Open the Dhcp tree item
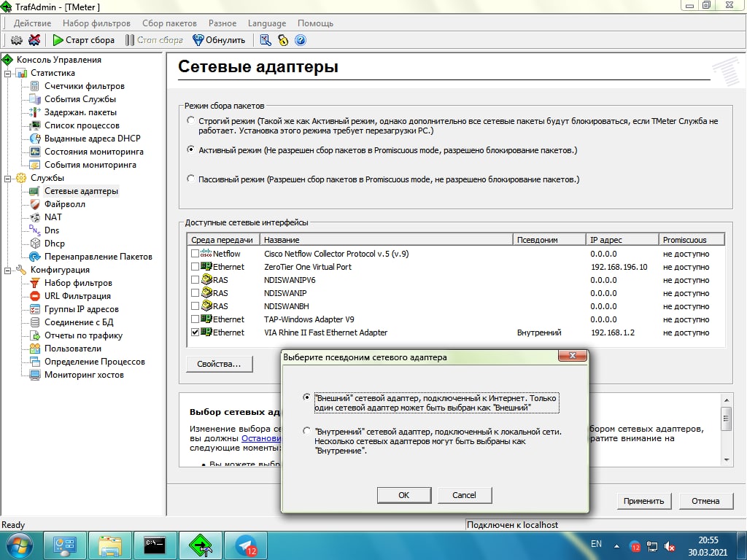The height and width of the screenshot is (560, 747). [54, 244]
